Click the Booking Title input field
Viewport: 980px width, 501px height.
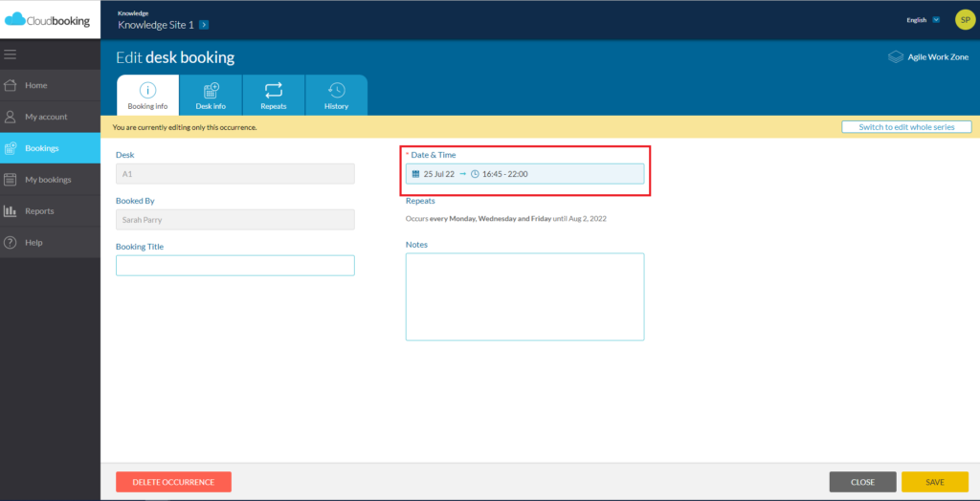pos(235,266)
